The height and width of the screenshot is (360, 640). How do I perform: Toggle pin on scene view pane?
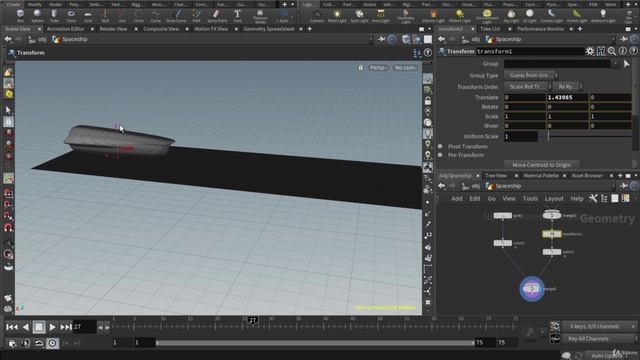click(381, 39)
